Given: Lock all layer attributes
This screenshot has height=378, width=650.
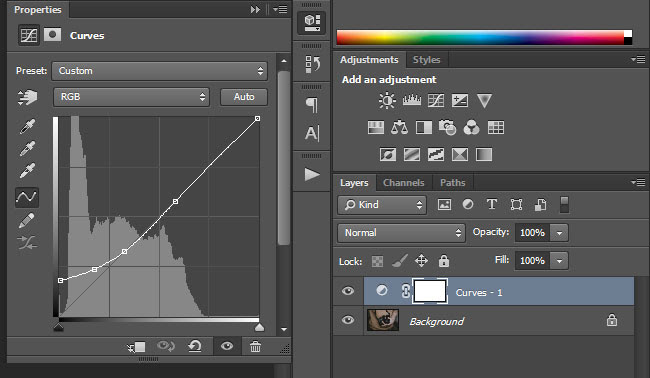Looking at the screenshot, I should pos(444,261).
